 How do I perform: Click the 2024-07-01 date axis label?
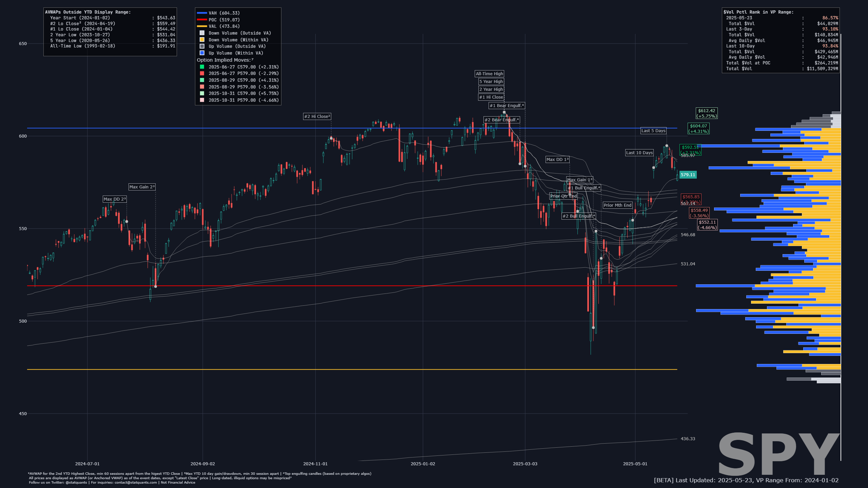[x=87, y=464]
